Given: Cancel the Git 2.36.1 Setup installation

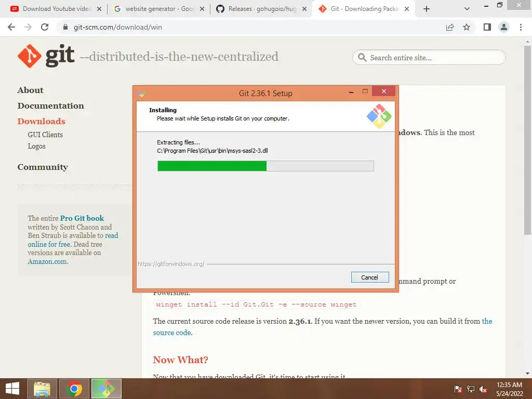Looking at the screenshot, I should tap(370, 277).
